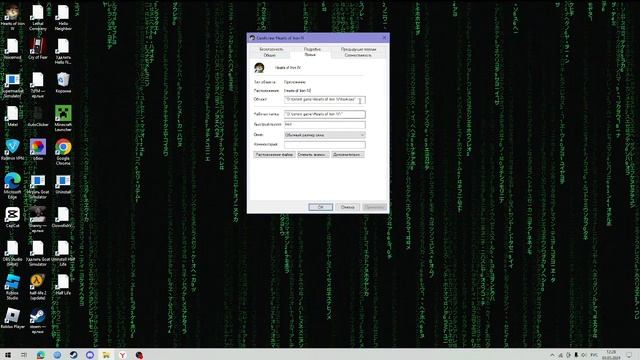Viewport: 640px width, 360px height.
Task: Switch to the Общие tab
Action: click(269, 55)
